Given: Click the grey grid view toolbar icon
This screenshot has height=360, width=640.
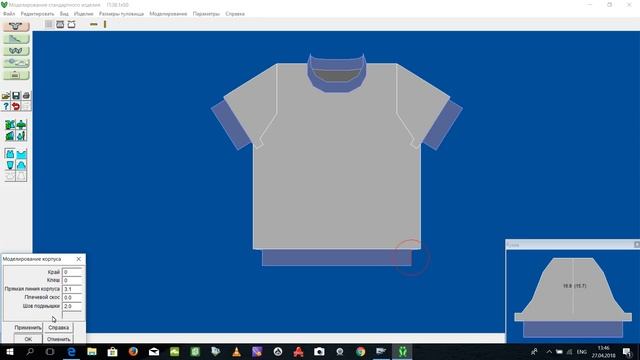Looking at the screenshot, I should click(x=49, y=24).
